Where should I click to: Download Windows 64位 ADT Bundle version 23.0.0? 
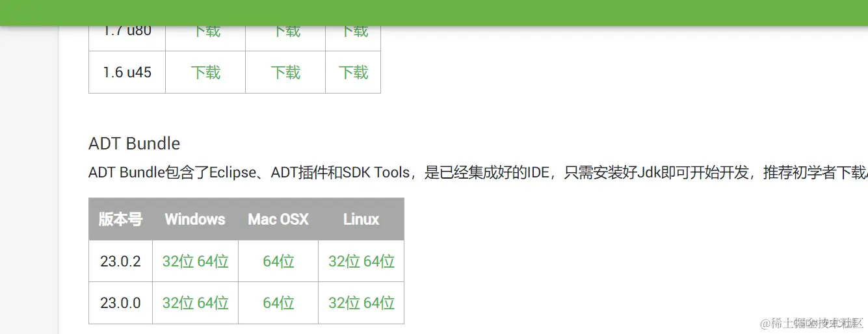point(213,303)
